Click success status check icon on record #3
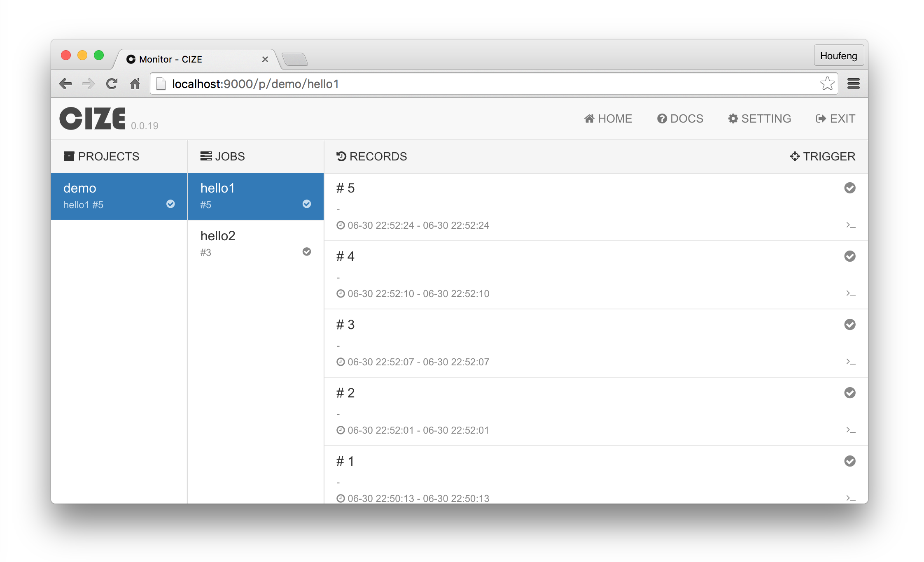This screenshot has height=562, width=924. tap(849, 325)
